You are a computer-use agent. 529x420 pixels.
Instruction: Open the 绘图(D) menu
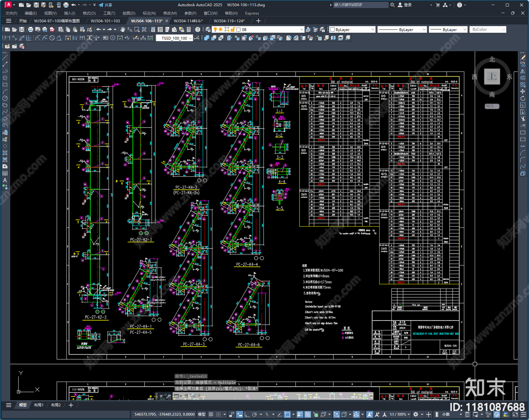coord(129,13)
